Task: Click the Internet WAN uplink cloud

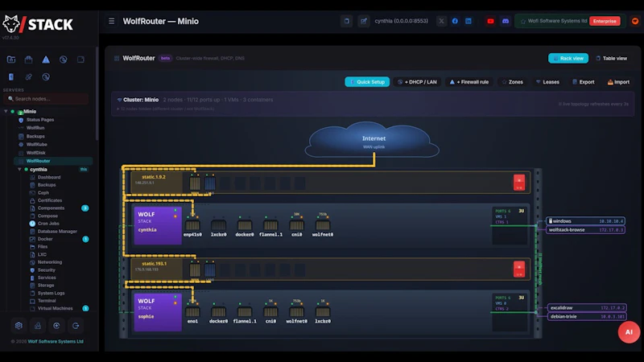Action: pyautogui.click(x=374, y=140)
